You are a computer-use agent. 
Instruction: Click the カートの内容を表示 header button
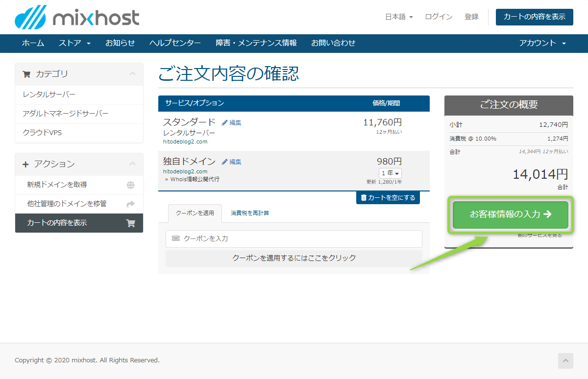click(535, 17)
